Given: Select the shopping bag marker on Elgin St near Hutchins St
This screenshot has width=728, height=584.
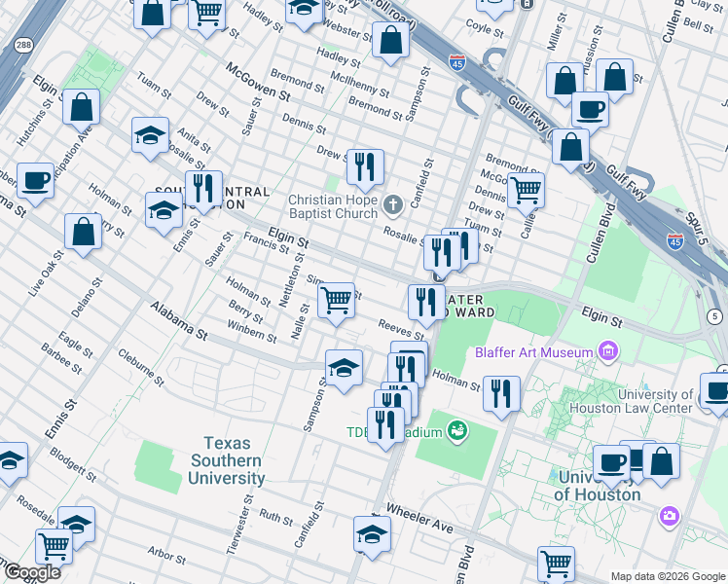Looking at the screenshot, I should point(81,110).
